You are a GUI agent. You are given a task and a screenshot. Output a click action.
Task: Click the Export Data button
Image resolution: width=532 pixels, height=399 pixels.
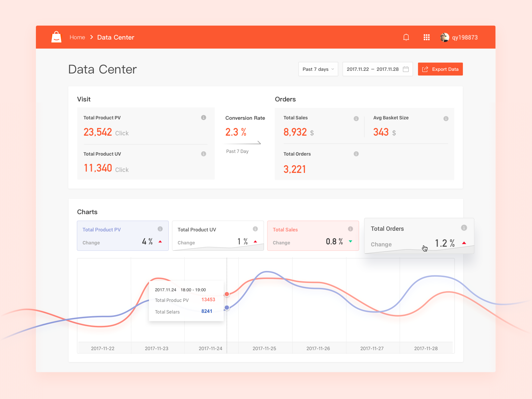[440, 69]
